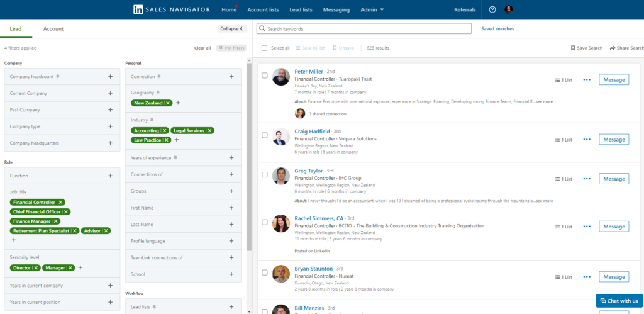Remove the Director seniority filter

click(x=36, y=267)
